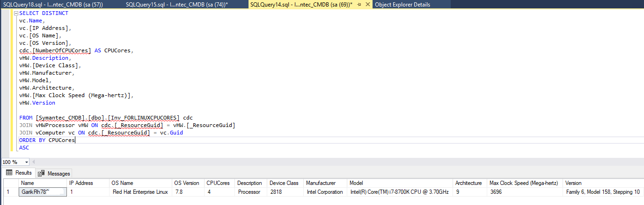Select the GarikRh78 name cell

click(43, 192)
